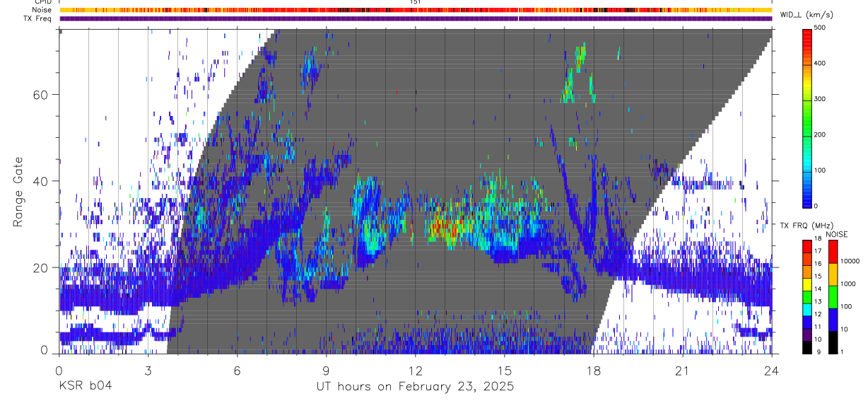
Task: Click the '100' value on width colorbar
Action: click(x=820, y=170)
